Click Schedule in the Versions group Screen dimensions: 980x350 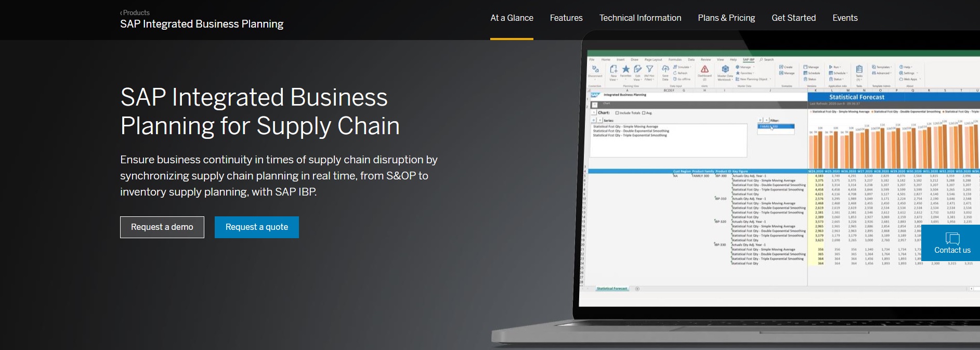[812, 73]
